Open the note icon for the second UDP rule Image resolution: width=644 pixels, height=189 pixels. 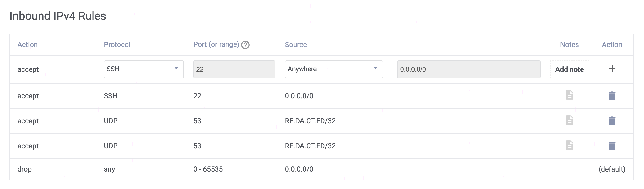569,145
